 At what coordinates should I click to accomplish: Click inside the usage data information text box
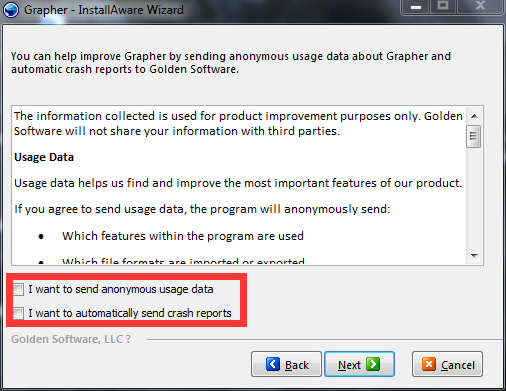point(239,185)
